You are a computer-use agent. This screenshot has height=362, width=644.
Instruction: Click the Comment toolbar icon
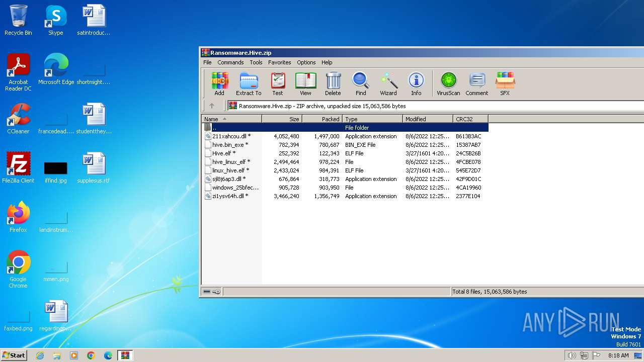[x=477, y=83]
